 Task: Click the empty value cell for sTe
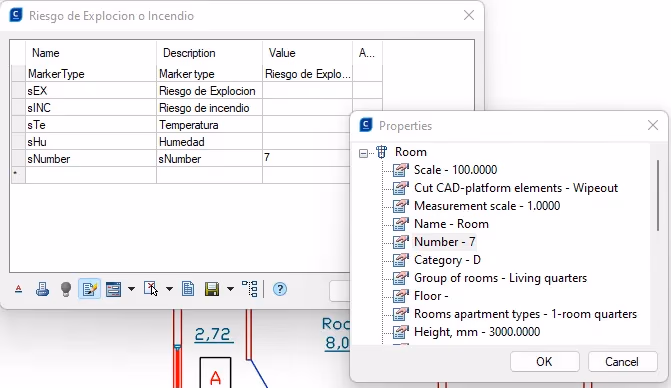point(306,125)
